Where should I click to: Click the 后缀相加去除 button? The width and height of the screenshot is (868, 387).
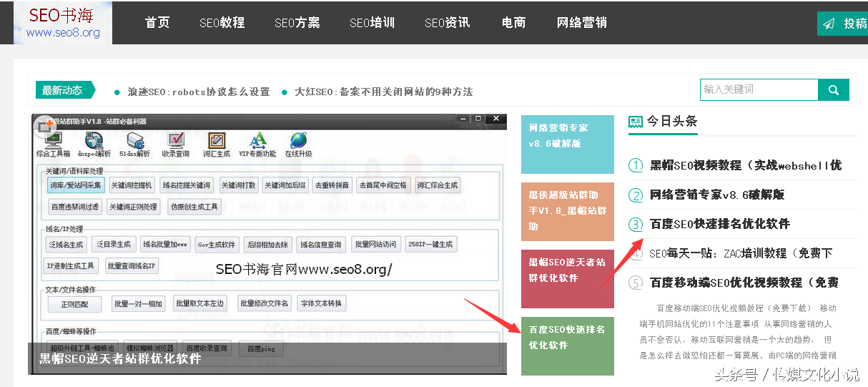(x=267, y=245)
